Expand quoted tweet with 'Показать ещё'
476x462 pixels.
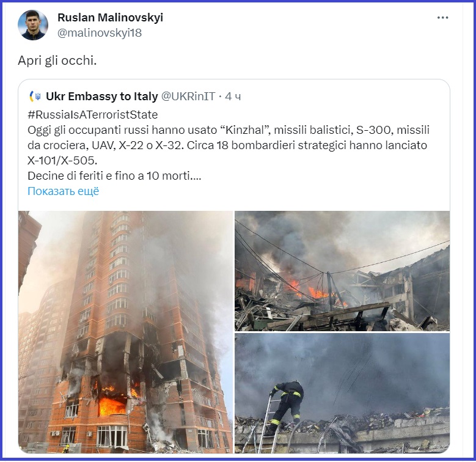click(x=63, y=191)
